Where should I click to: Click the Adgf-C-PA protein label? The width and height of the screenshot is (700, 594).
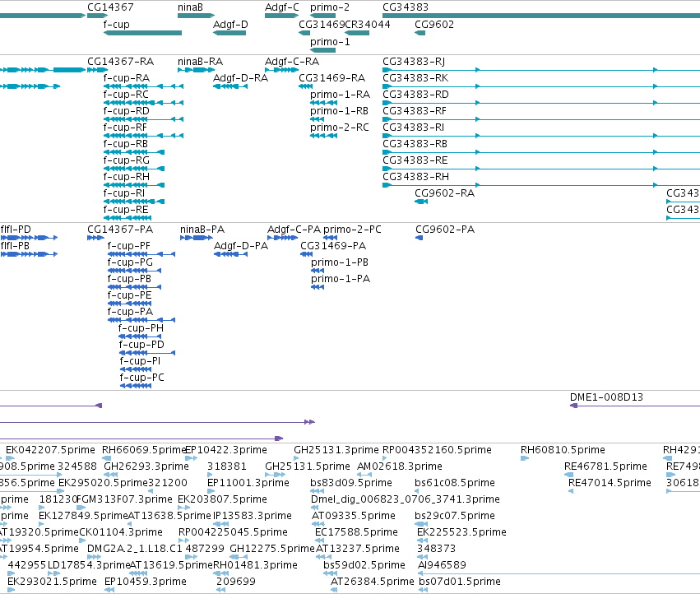pos(294,229)
